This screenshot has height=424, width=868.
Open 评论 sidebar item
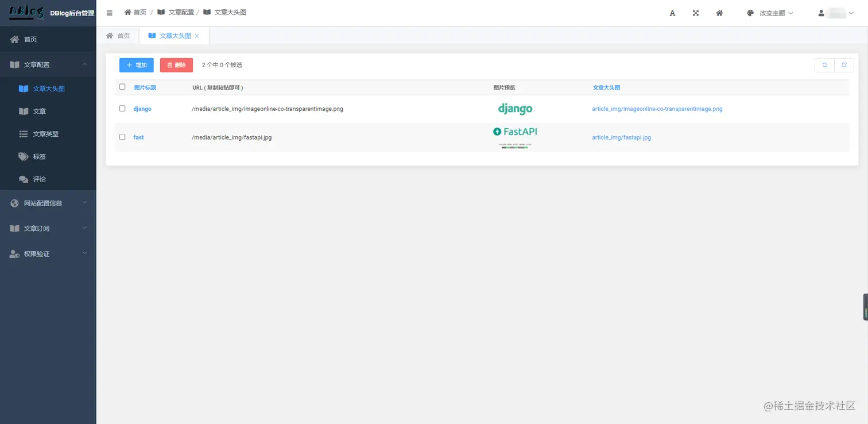click(x=48, y=179)
